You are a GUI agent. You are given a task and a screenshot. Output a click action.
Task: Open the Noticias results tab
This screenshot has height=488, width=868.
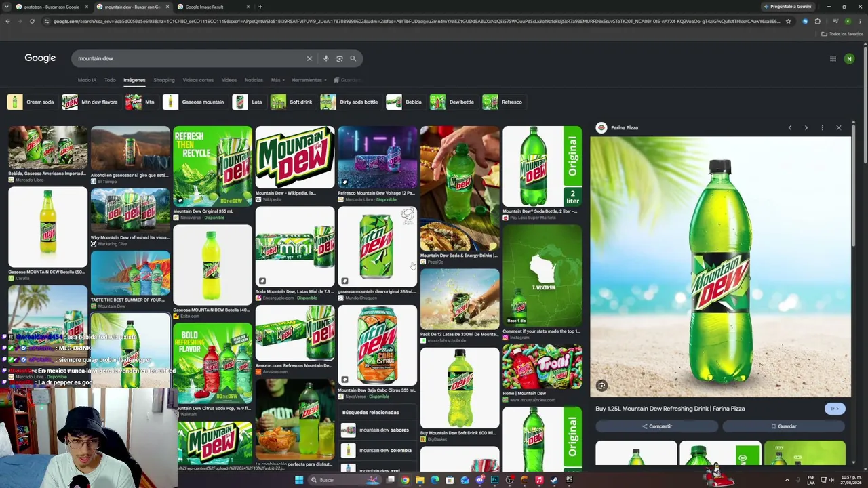pyautogui.click(x=254, y=80)
